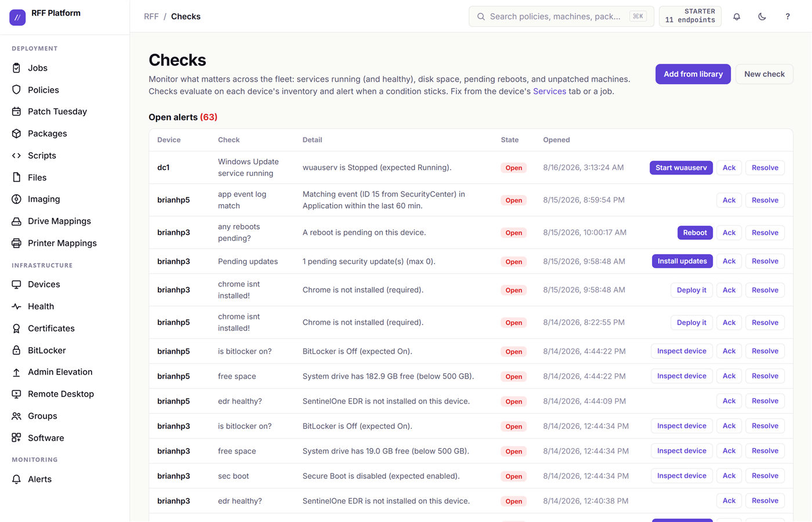Click the Scripts code brackets icon
This screenshot has width=812, height=522.
tap(16, 155)
